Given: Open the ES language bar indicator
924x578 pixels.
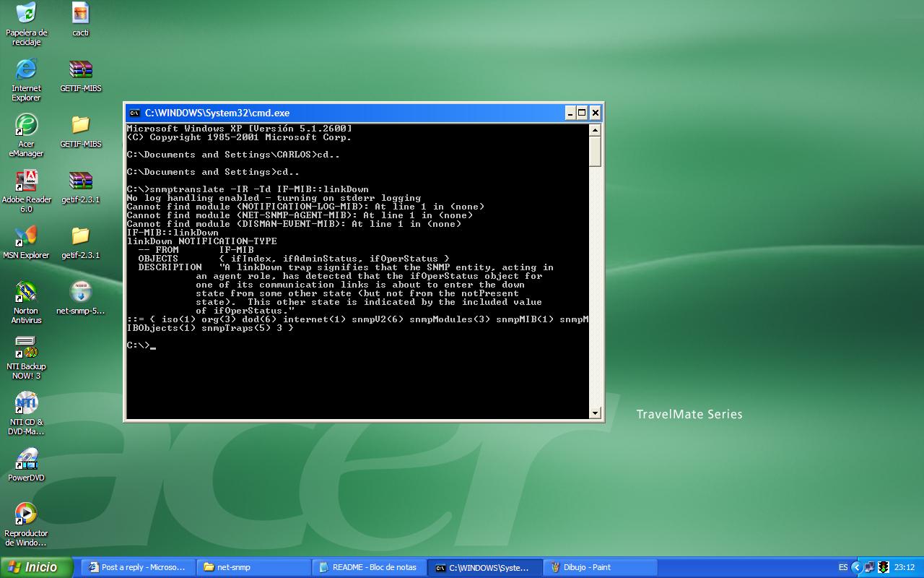Looking at the screenshot, I should point(843,567).
